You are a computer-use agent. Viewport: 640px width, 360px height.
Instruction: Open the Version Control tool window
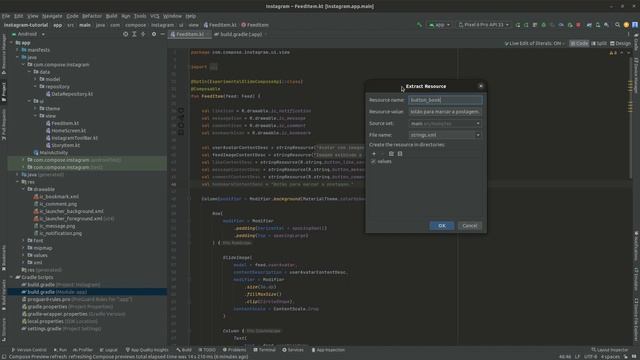(29, 350)
